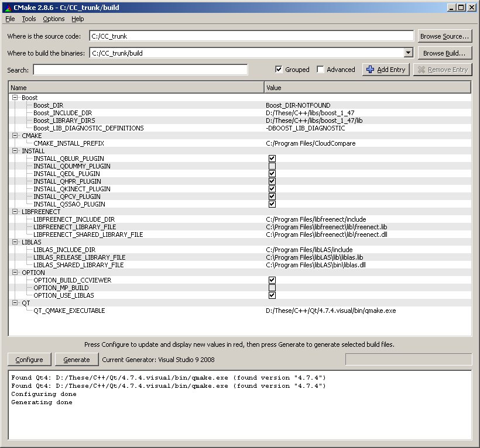Click the Browse Build button

point(445,53)
